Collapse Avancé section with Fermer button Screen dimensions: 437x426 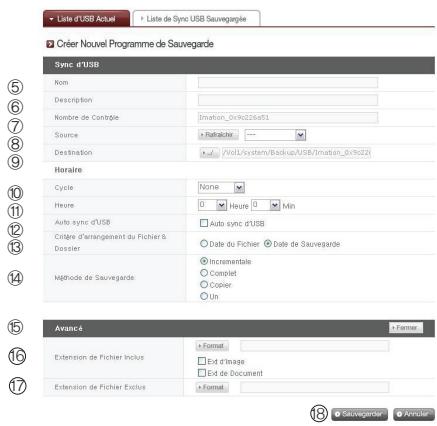(x=406, y=328)
